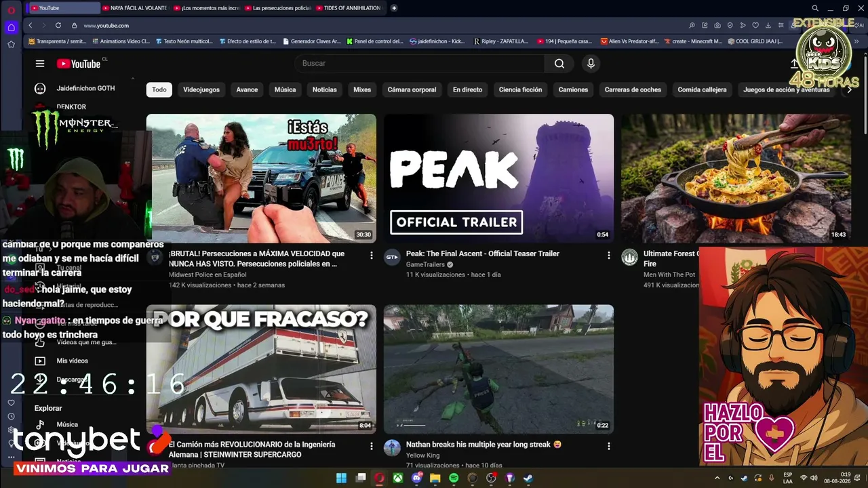Activate voice search microphone
The width and height of the screenshot is (868, 488).
point(591,64)
